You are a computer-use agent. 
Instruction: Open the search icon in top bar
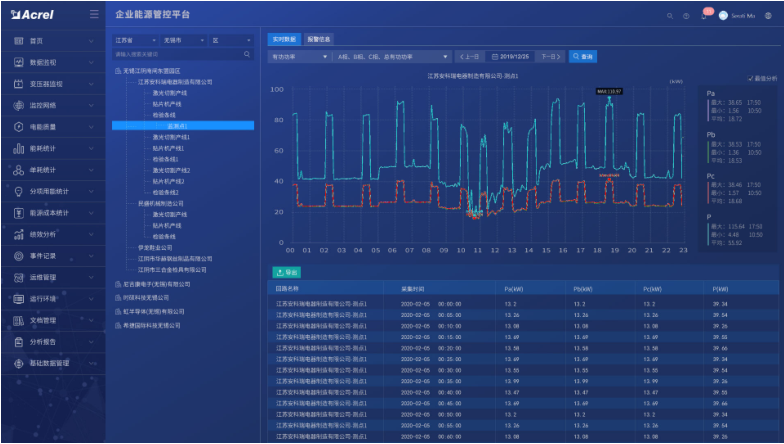[670, 15]
